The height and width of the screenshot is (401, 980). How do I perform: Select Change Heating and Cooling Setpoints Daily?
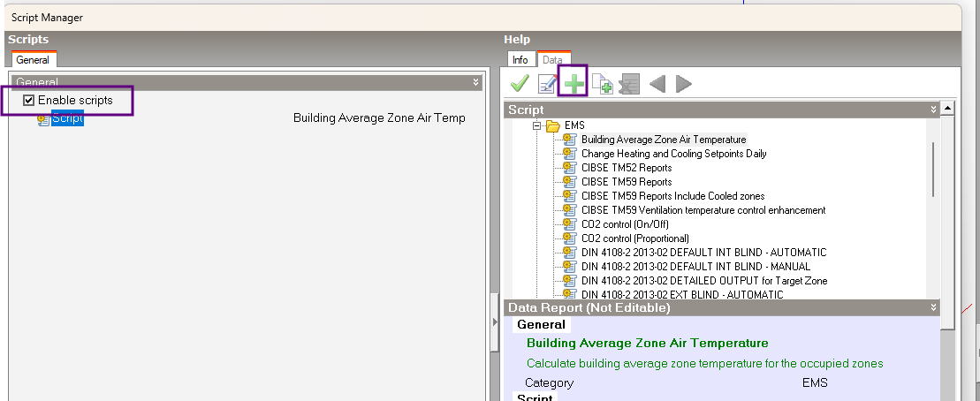click(673, 153)
